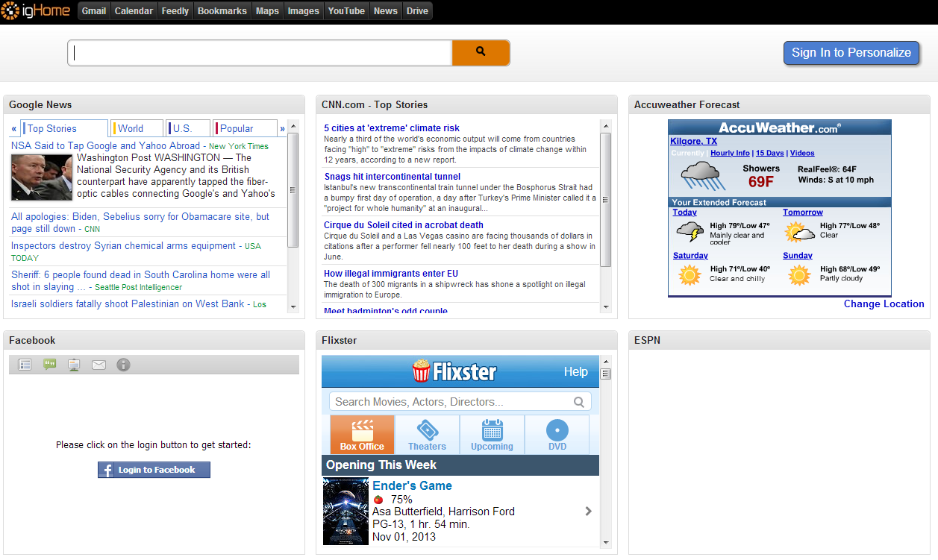Image resolution: width=938 pixels, height=560 pixels.
Task: Click the current showers rain cloud icon
Action: pos(703,176)
